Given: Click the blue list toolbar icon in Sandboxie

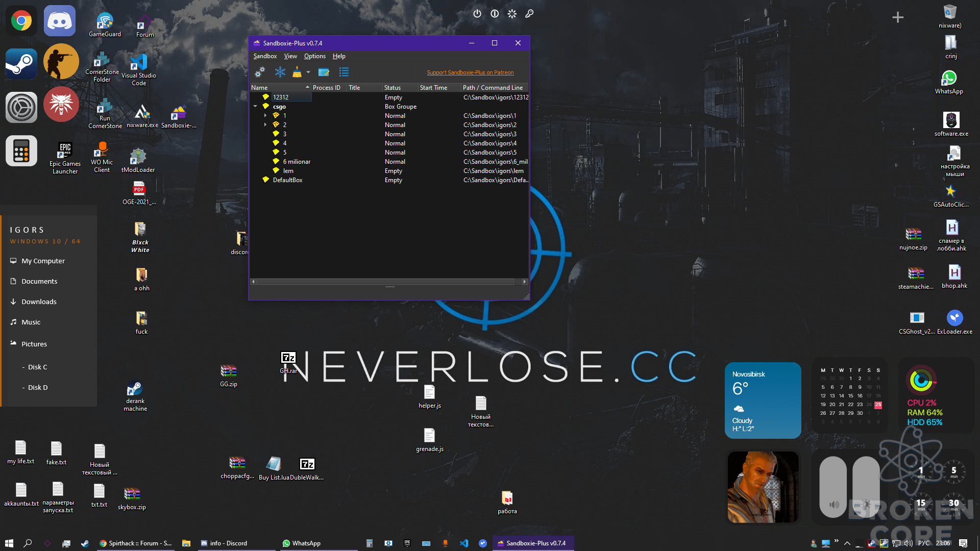Looking at the screenshot, I should tap(344, 72).
